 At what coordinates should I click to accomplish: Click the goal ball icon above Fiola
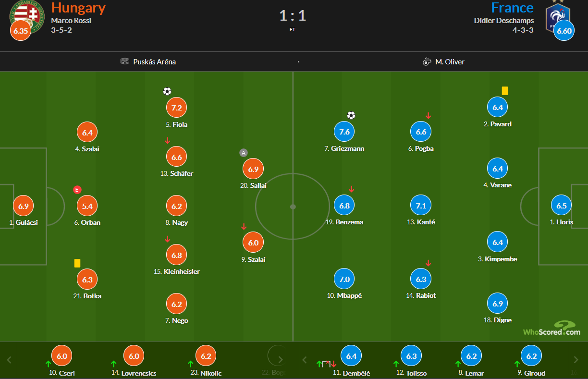coord(167,91)
